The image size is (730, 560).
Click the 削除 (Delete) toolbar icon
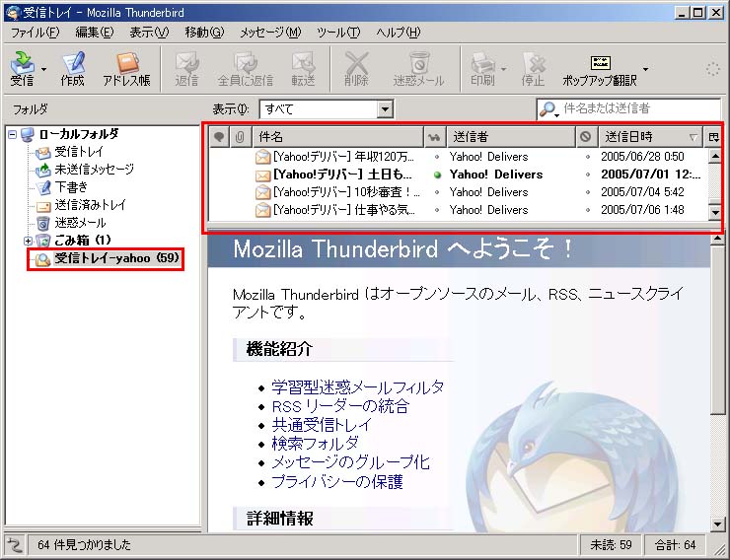tap(356, 68)
